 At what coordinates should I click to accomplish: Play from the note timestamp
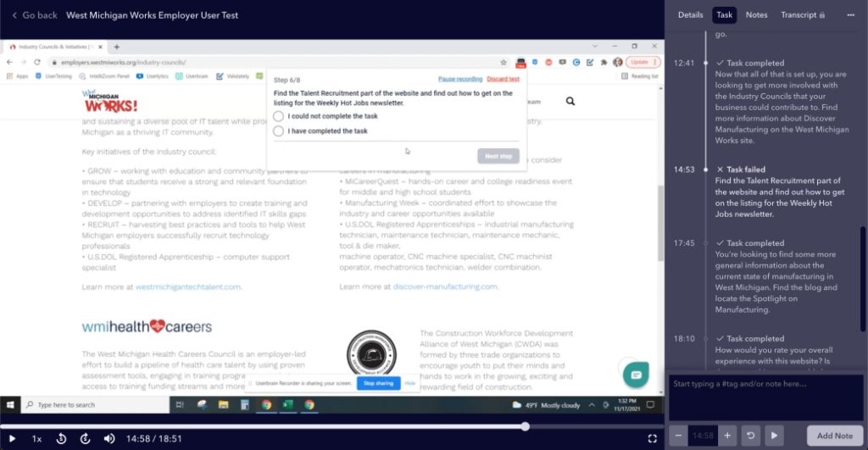[x=774, y=436]
